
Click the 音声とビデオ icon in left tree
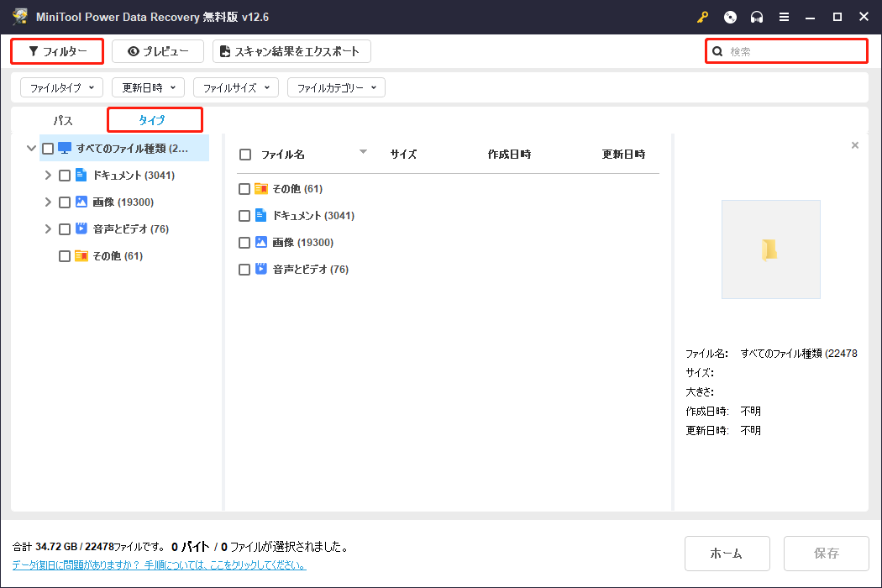pos(81,229)
